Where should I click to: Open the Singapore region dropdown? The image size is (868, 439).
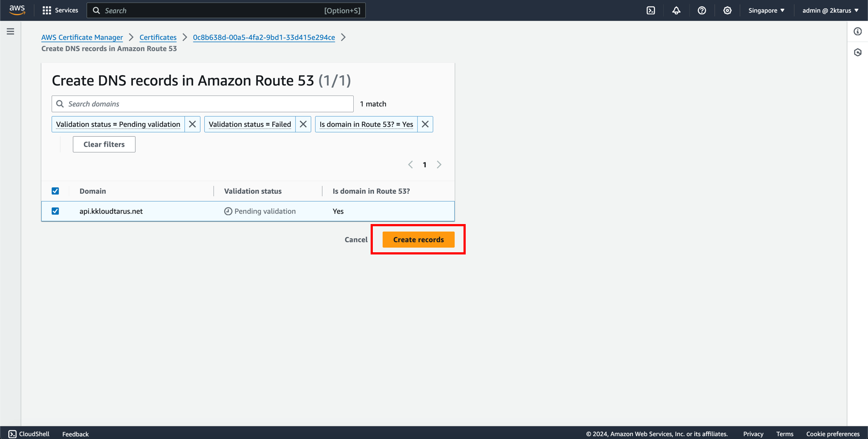[766, 10]
